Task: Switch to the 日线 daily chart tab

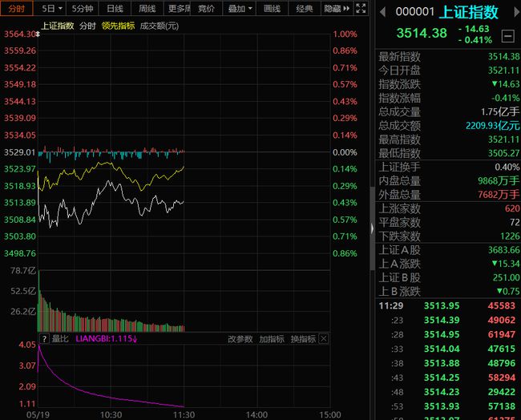Action: click(115, 8)
